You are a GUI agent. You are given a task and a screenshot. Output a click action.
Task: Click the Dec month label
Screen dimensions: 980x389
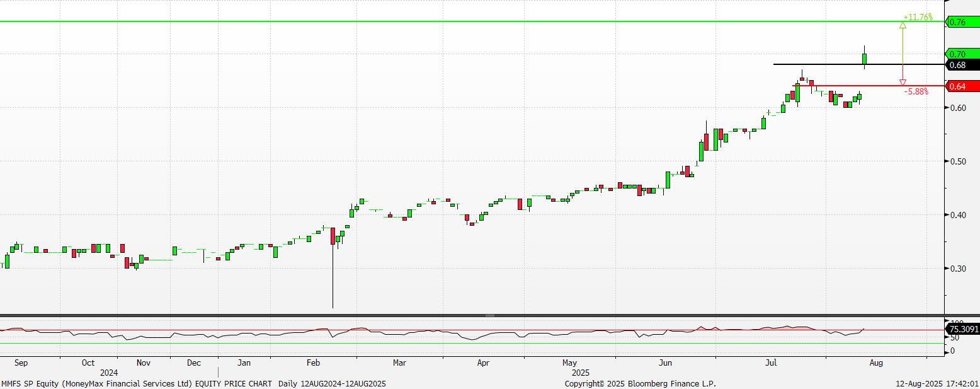tap(194, 363)
